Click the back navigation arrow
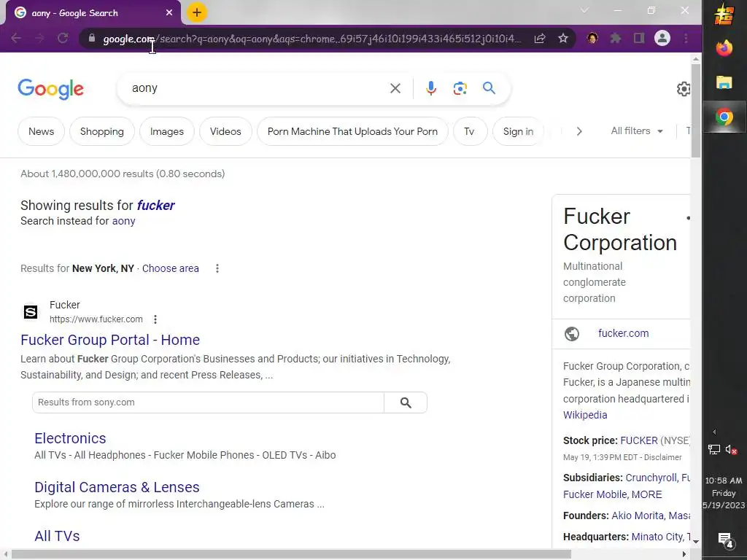747x560 pixels. tap(16, 38)
